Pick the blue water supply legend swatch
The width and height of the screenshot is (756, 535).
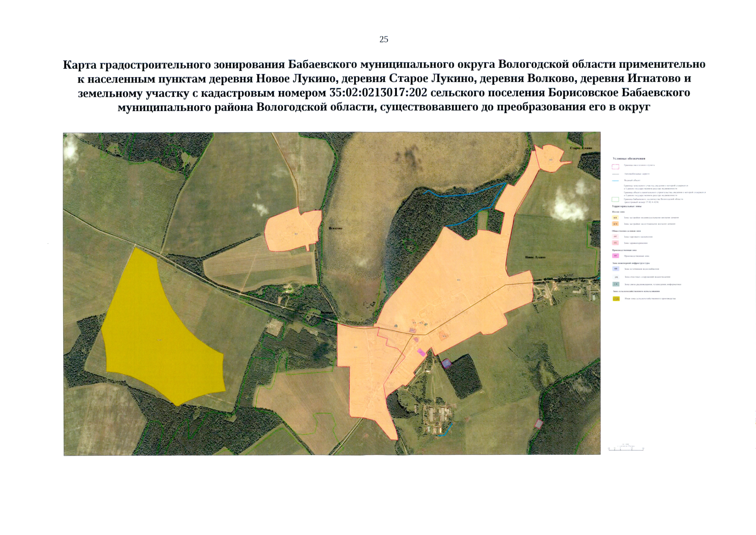tap(616, 269)
